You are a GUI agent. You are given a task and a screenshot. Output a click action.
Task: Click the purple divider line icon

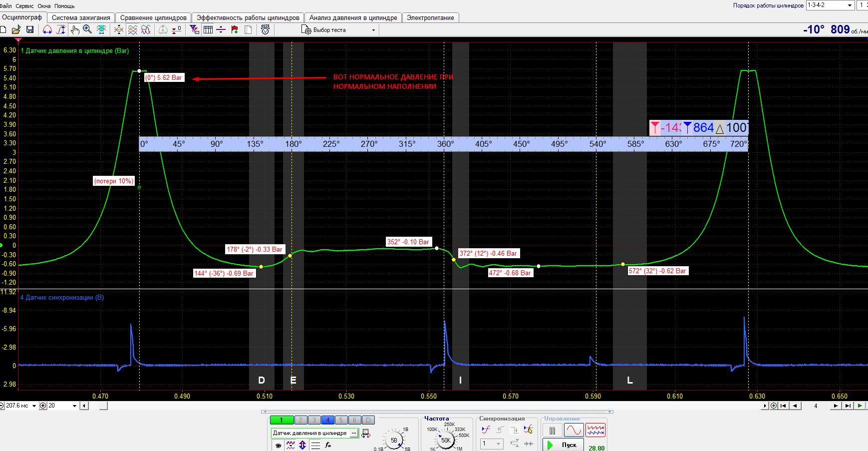221,30
